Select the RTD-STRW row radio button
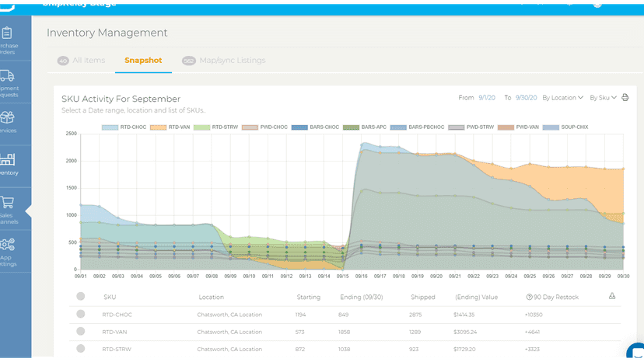The image size is (644, 362). click(x=81, y=349)
